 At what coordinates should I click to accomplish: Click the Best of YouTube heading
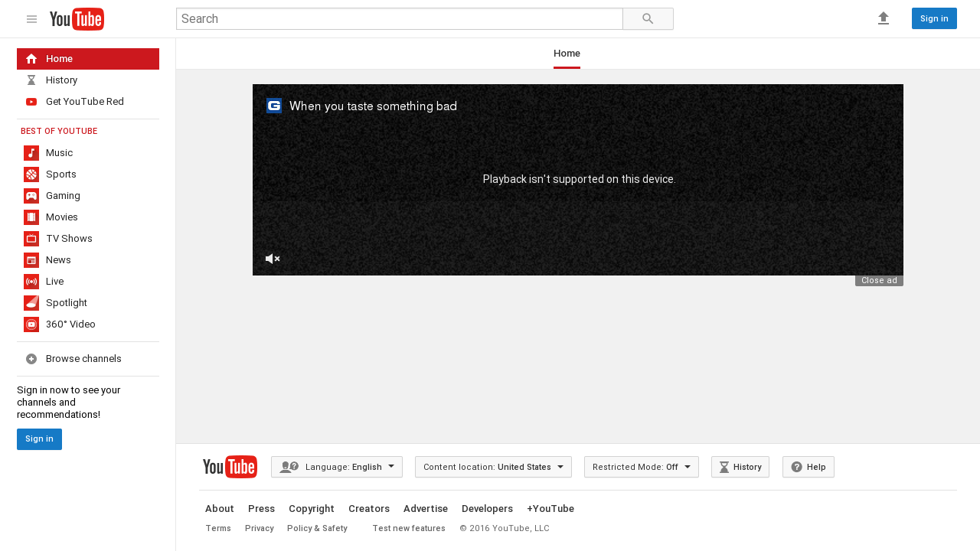(59, 132)
